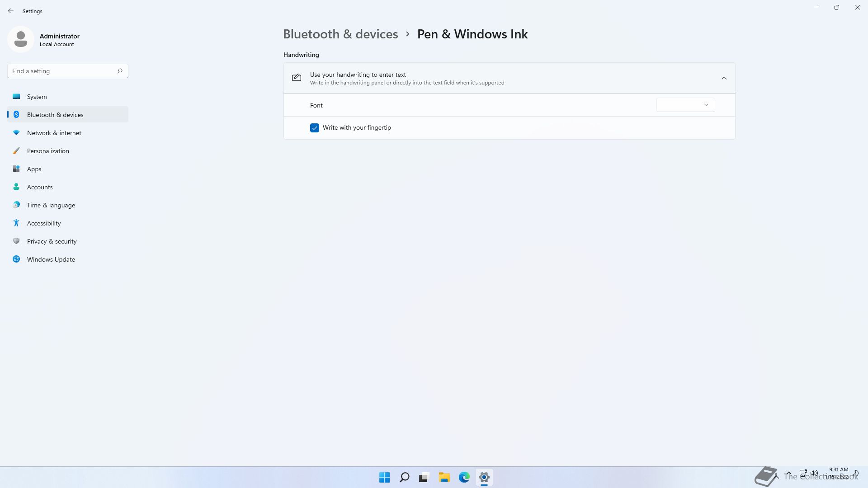Click the Network & internet wifi icon
The image size is (868, 488).
[16, 133]
